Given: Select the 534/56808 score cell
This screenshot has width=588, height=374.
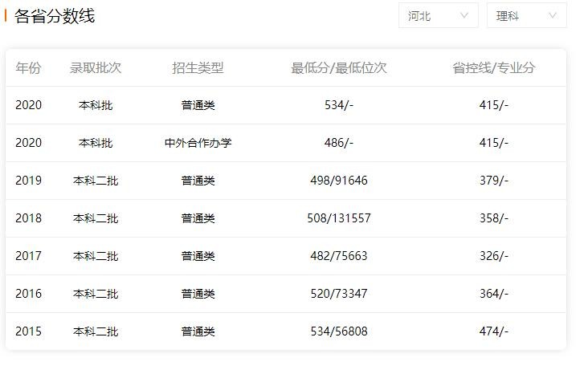Looking at the screenshot, I should pyautogui.click(x=338, y=331).
